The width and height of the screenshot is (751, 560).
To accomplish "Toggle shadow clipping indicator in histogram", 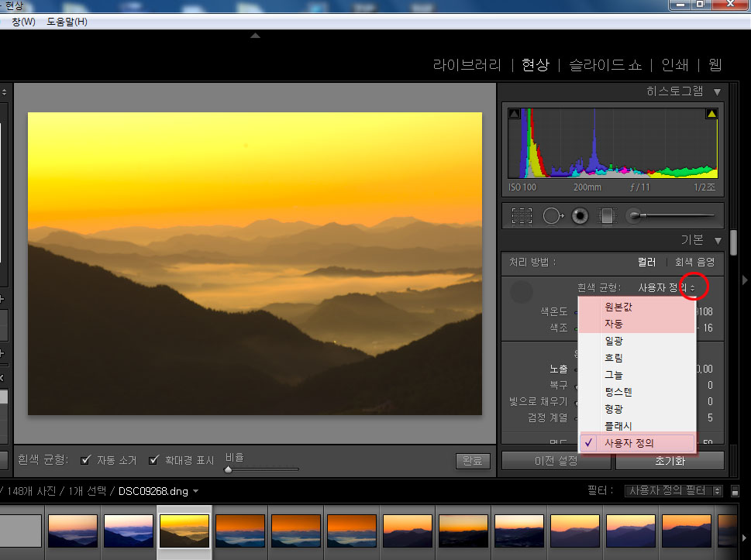I will (514, 115).
